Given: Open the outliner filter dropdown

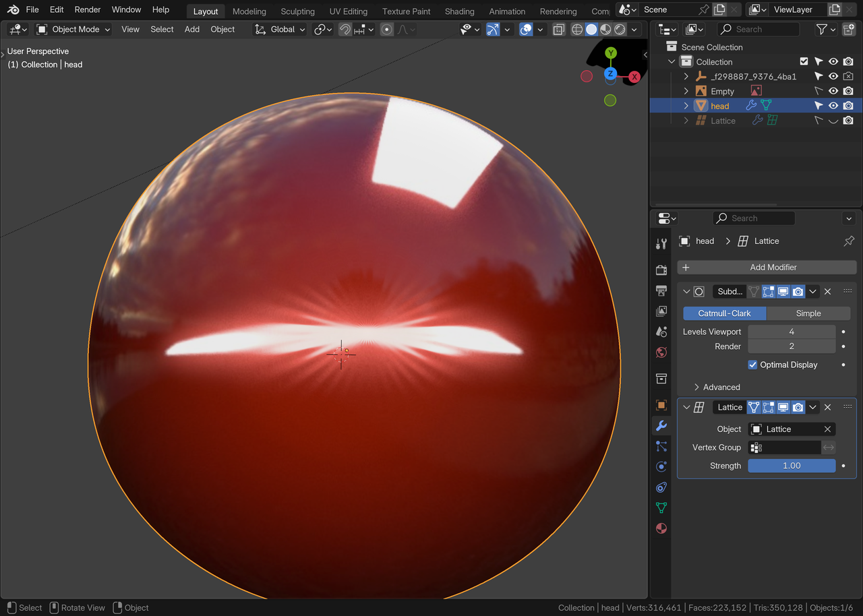Looking at the screenshot, I should coord(826,30).
